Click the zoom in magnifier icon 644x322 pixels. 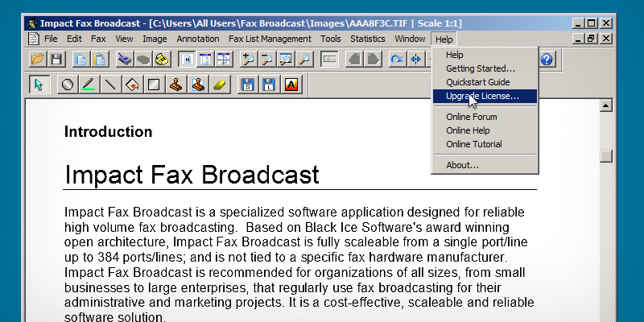point(247,59)
